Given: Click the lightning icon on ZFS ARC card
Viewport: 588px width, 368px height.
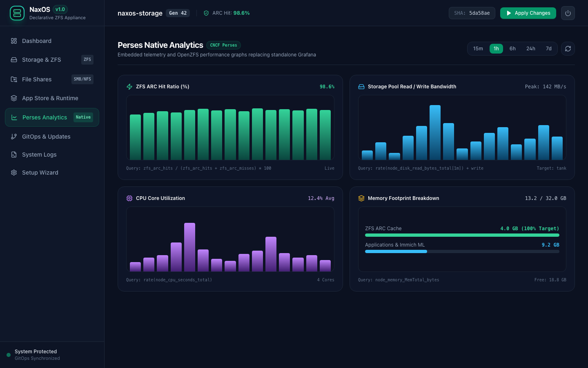Looking at the screenshot, I should 129,87.
